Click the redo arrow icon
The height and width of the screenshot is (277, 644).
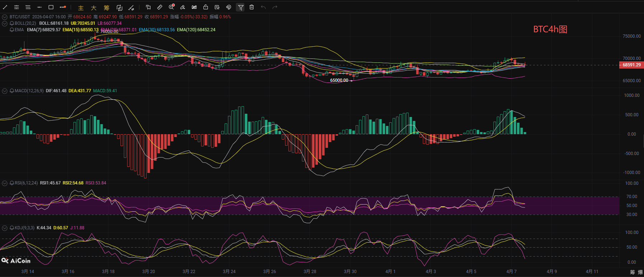275,7
